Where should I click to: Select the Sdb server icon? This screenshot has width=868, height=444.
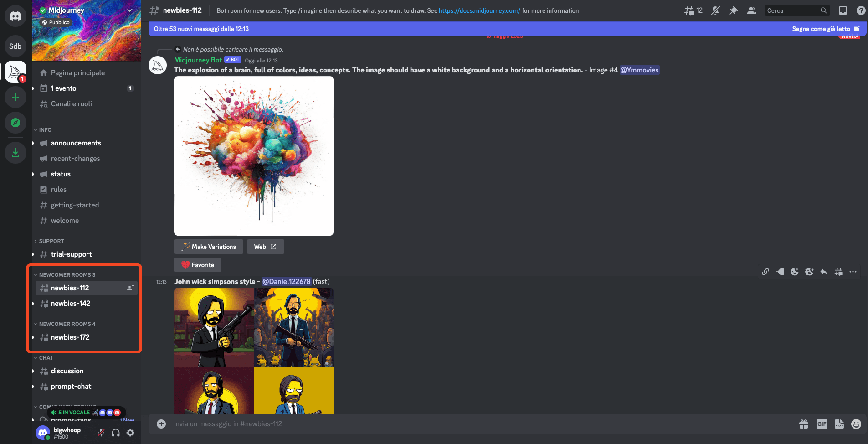pyautogui.click(x=15, y=46)
